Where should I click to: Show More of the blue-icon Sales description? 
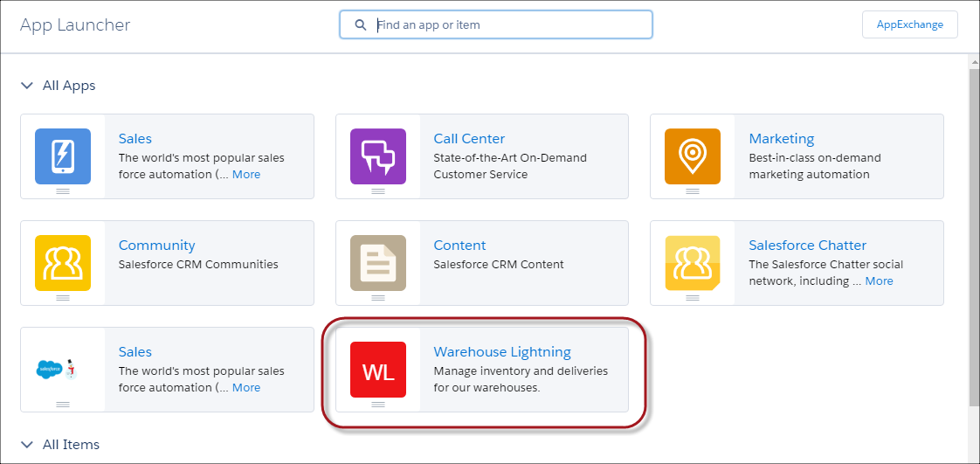click(246, 175)
